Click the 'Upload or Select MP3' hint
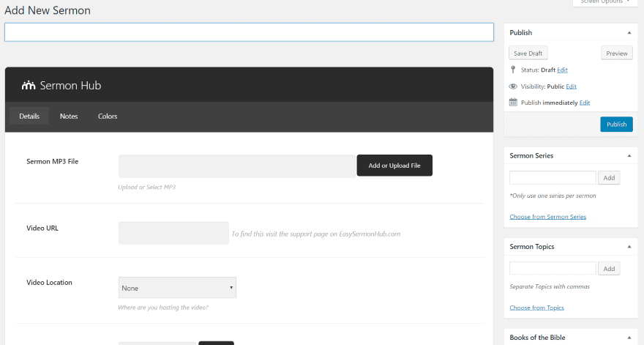This screenshot has width=644, height=345. click(147, 187)
